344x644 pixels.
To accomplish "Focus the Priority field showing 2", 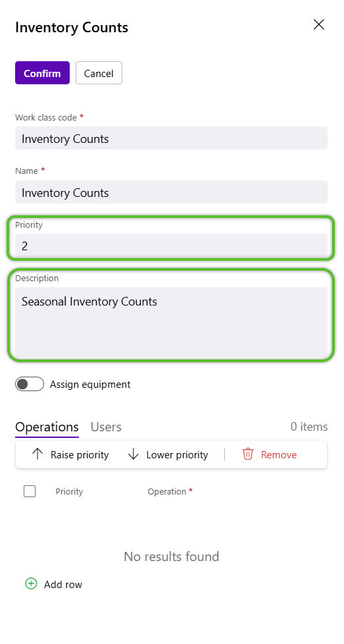I will tap(172, 245).
